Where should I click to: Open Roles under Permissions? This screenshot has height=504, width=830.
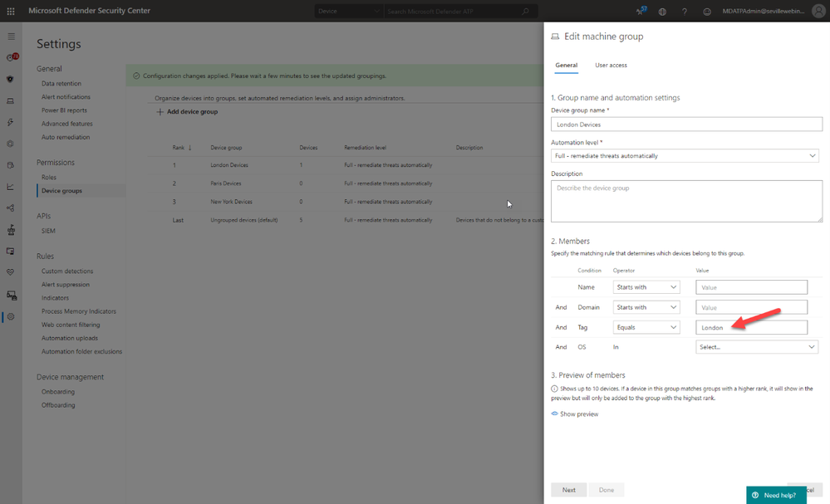coord(49,177)
